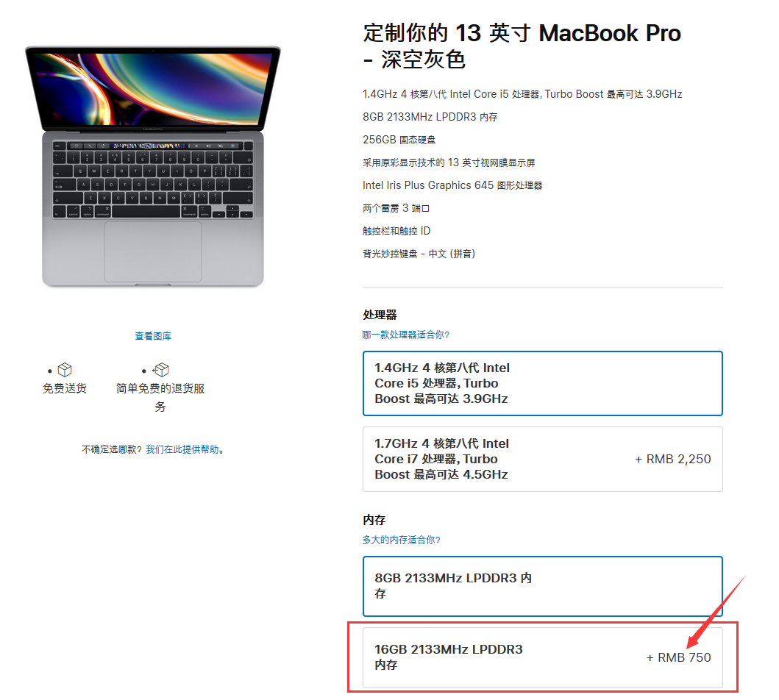
Task: Open the 查看图库 gallery link
Action: 153,336
